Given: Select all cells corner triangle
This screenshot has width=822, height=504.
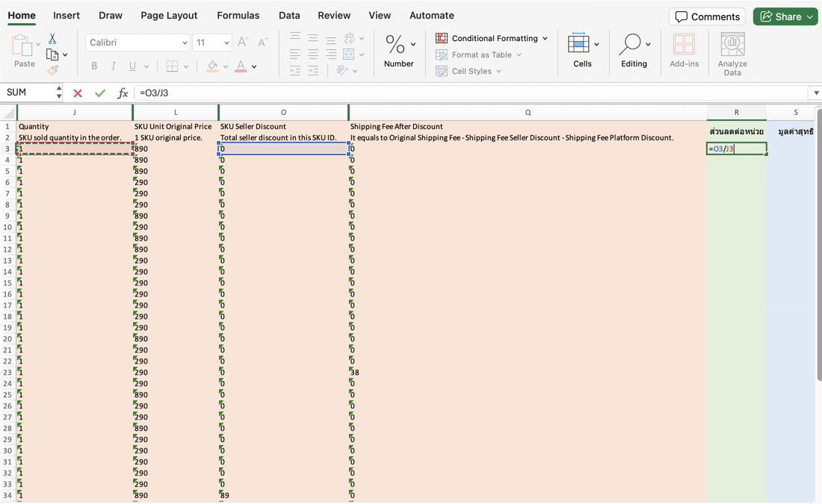Looking at the screenshot, I should coord(8,113).
